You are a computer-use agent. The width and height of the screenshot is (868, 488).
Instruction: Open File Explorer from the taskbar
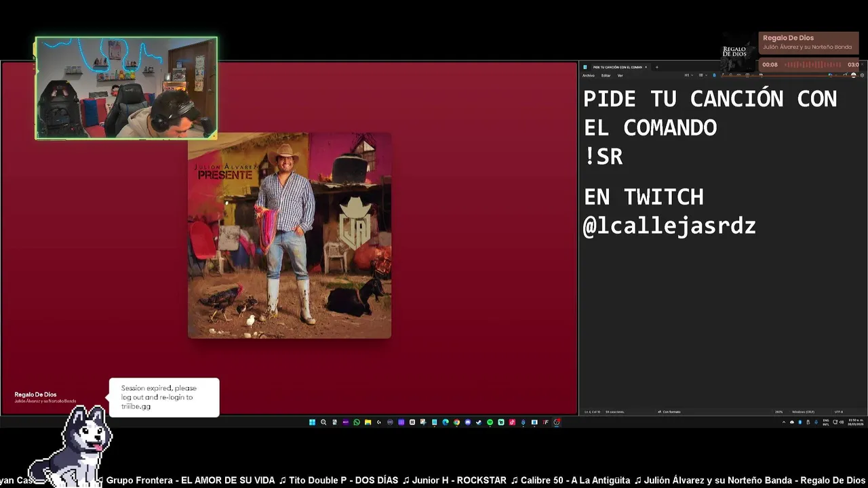coord(368,422)
